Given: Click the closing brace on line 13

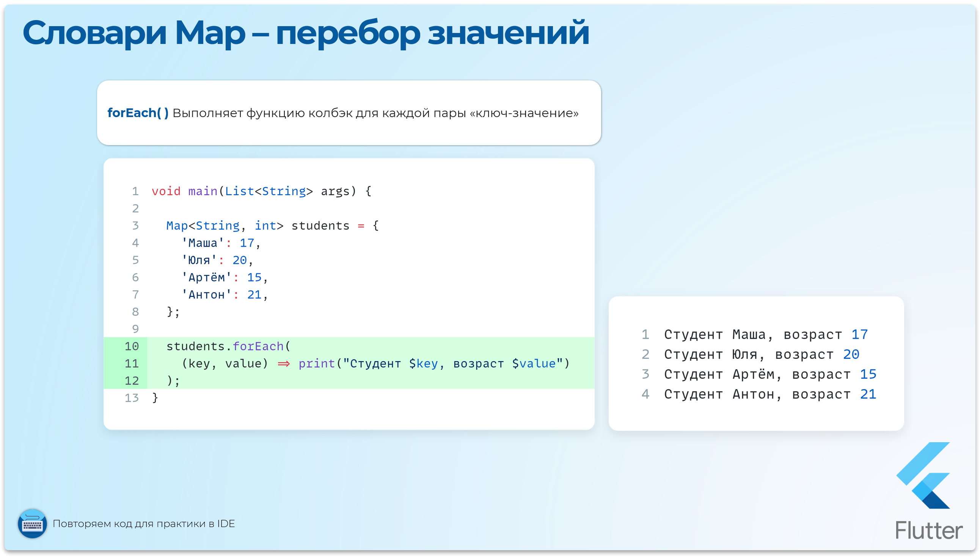Looking at the screenshot, I should (x=155, y=398).
